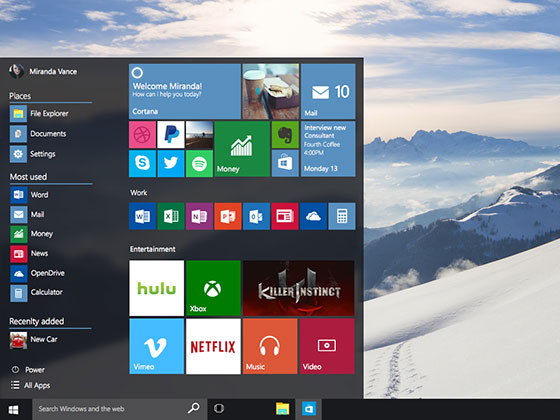560x420 pixels.
Task: Open the Mail tile showing 10
Action: pos(328,91)
